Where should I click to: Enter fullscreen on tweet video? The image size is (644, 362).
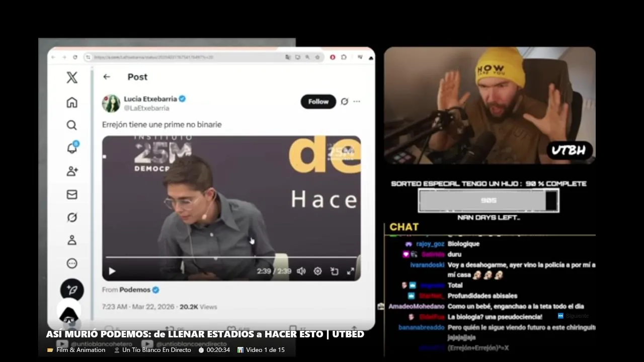click(x=351, y=271)
